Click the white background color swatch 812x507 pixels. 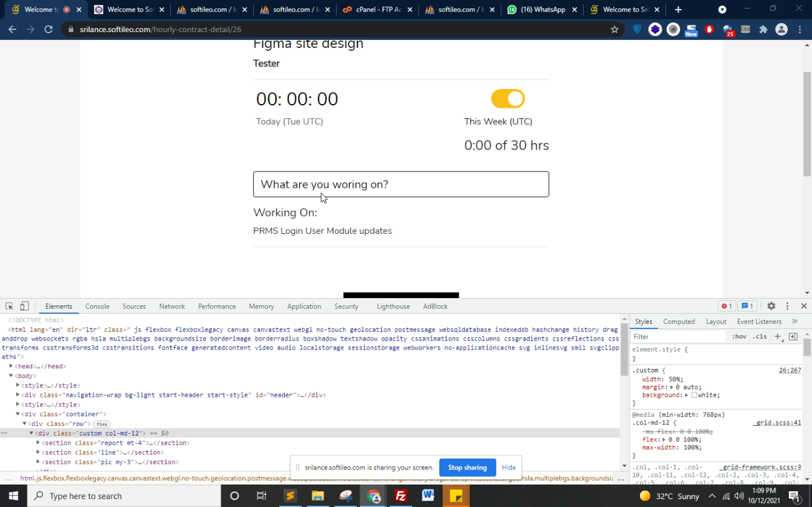tap(694, 395)
